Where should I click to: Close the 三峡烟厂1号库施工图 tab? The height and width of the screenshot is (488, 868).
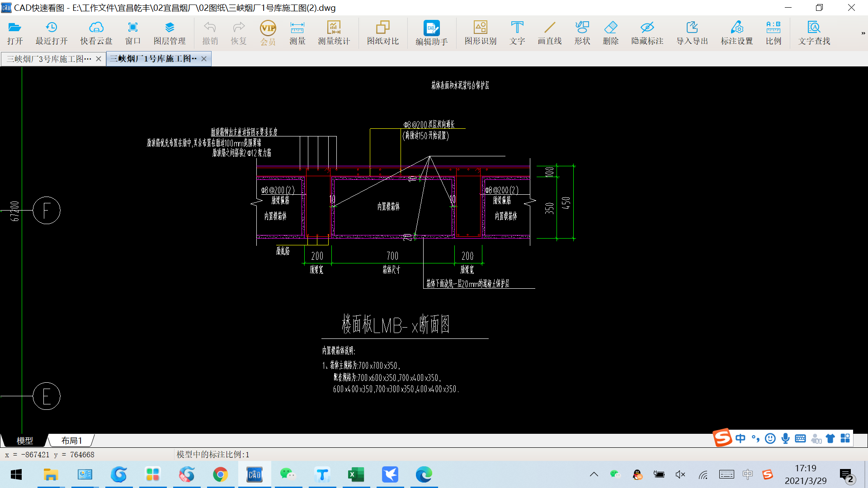[x=204, y=59]
